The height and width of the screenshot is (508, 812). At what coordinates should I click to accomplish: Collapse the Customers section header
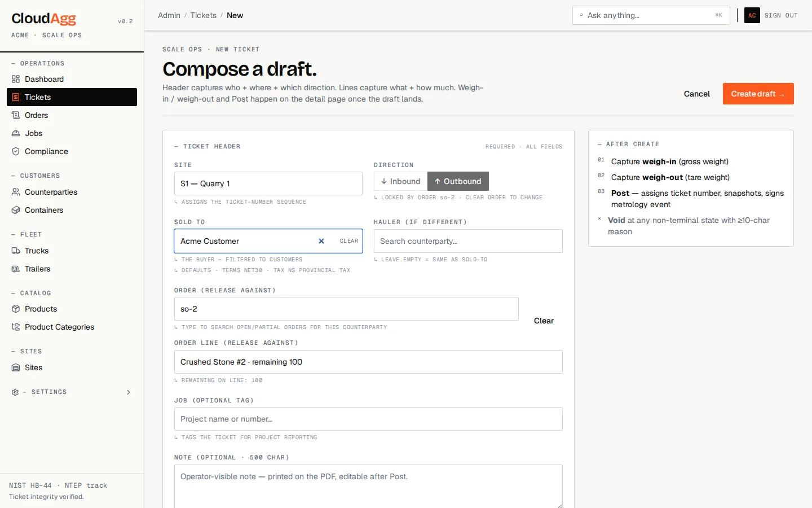tap(36, 176)
